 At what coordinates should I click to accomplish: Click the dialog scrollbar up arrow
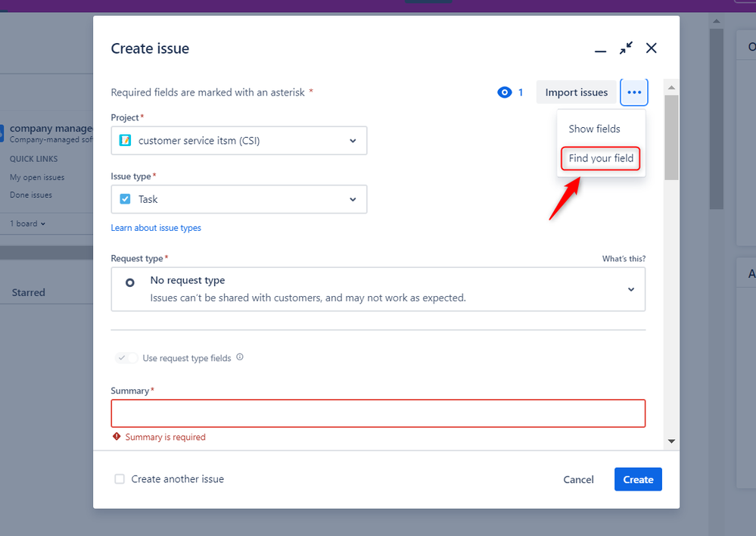671,87
